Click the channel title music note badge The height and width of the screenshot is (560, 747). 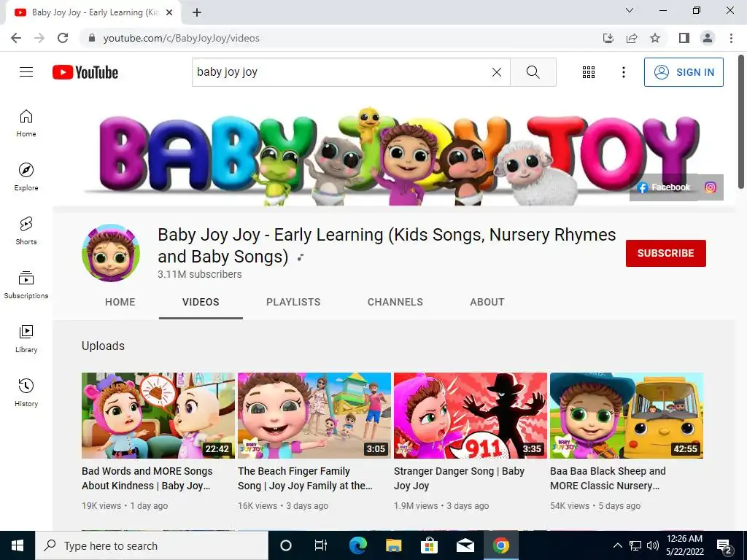tap(300, 257)
